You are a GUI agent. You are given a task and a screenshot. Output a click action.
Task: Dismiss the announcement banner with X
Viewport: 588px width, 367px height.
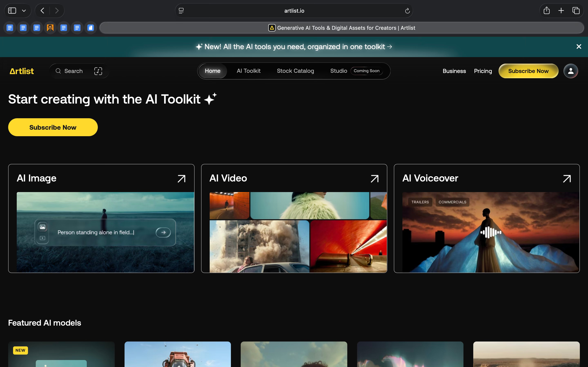point(579,47)
